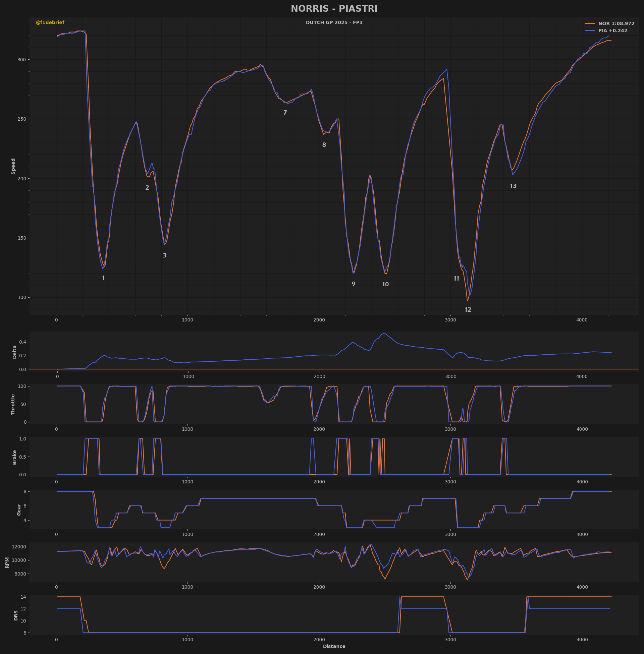Image resolution: width=644 pixels, height=654 pixels.
Task: Click the DUTCH GP 2025 - FP3 subtitle
Action: [x=334, y=23]
